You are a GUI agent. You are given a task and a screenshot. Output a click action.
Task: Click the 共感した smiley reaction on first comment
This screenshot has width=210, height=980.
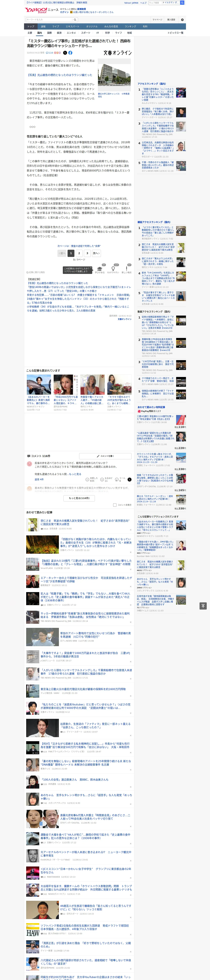[92, 480]
